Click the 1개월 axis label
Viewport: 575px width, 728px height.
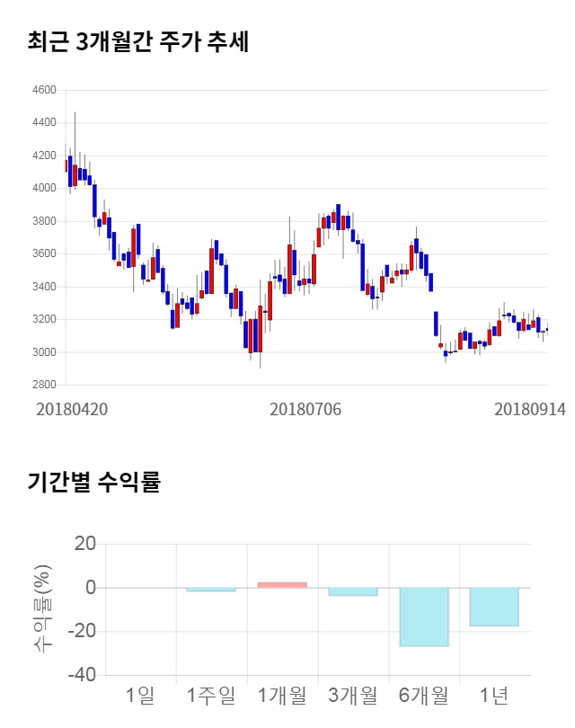pyautogui.click(x=282, y=695)
